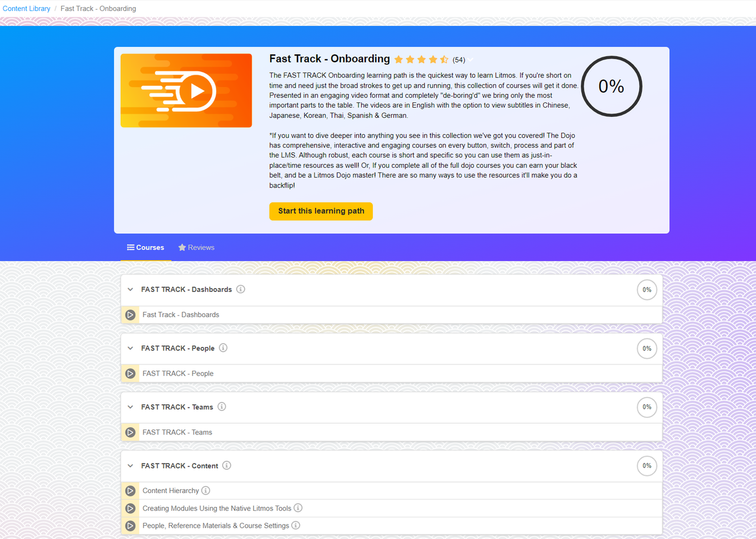Go back to the Content Library

pos(26,8)
